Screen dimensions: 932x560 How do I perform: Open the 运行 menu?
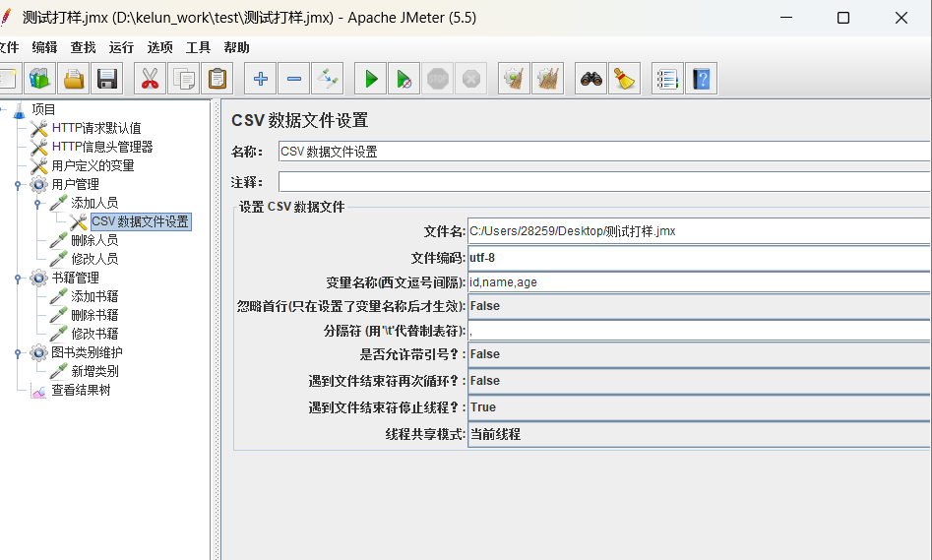[121, 47]
